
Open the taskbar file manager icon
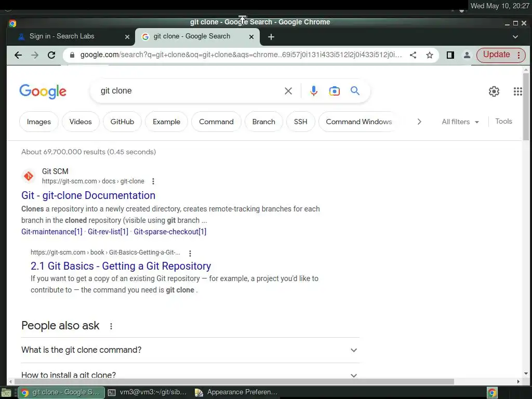coord(6,393)
